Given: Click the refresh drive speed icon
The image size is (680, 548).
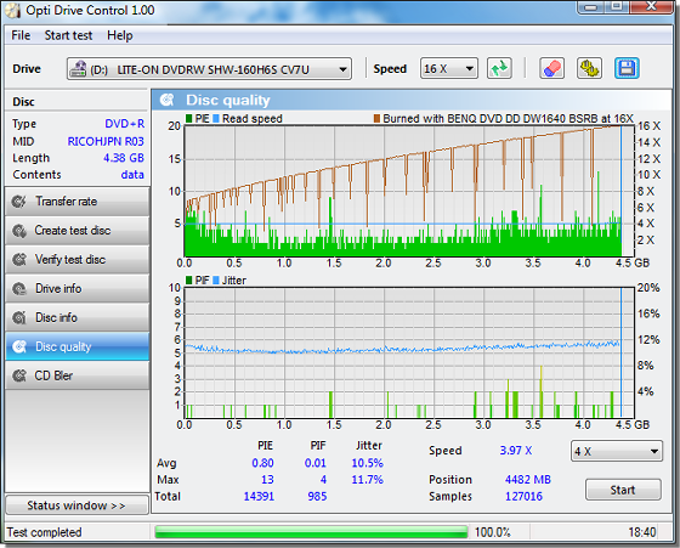Looking at the screenshot, I should point(499,68).
